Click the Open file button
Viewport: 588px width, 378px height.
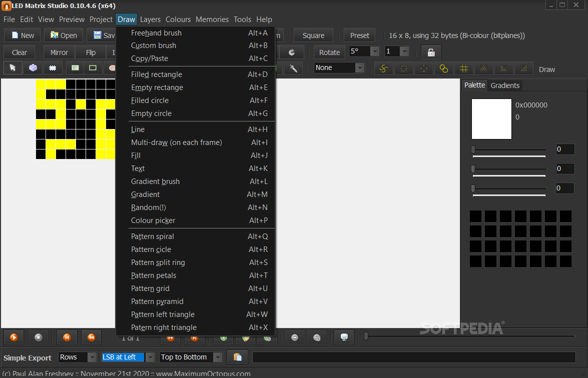pos(64,35)
